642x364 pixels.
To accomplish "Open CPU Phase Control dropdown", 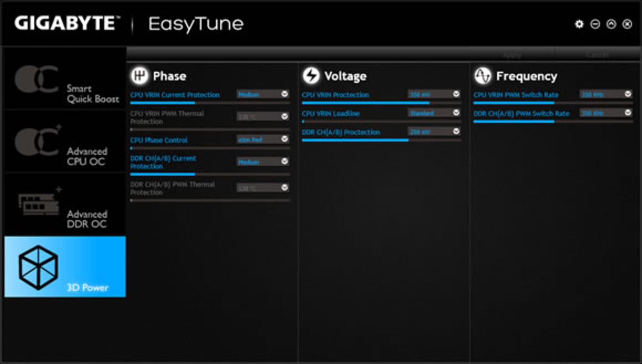I will [263, 139].
